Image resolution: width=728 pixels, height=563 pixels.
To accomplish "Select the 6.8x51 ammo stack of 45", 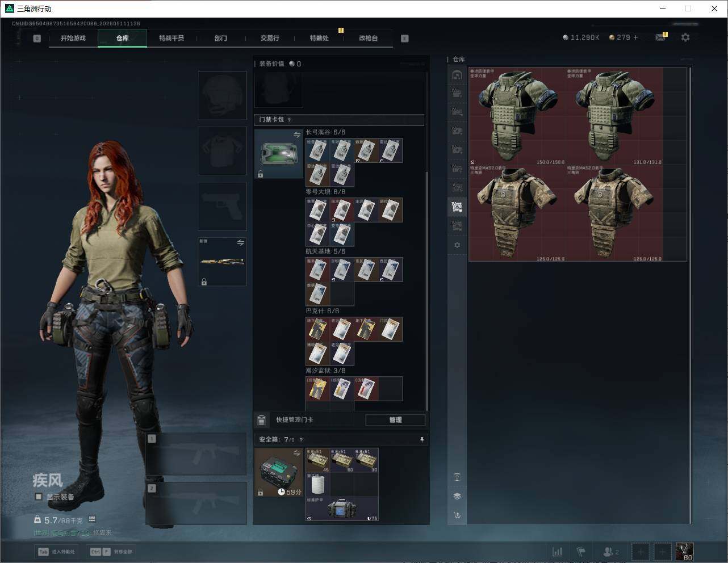I will pos(318,460).
